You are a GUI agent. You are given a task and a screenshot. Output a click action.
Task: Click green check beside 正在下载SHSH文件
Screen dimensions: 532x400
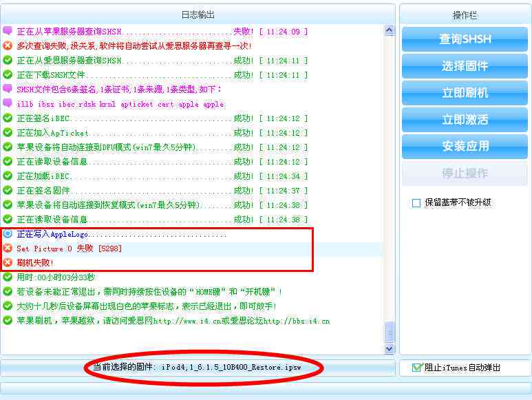[8, 74]
